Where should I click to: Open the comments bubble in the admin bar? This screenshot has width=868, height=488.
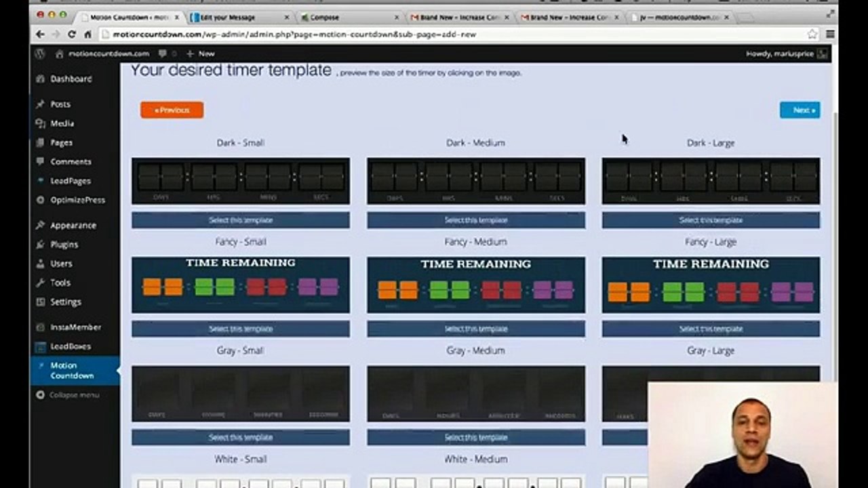(x=163, y=54)
